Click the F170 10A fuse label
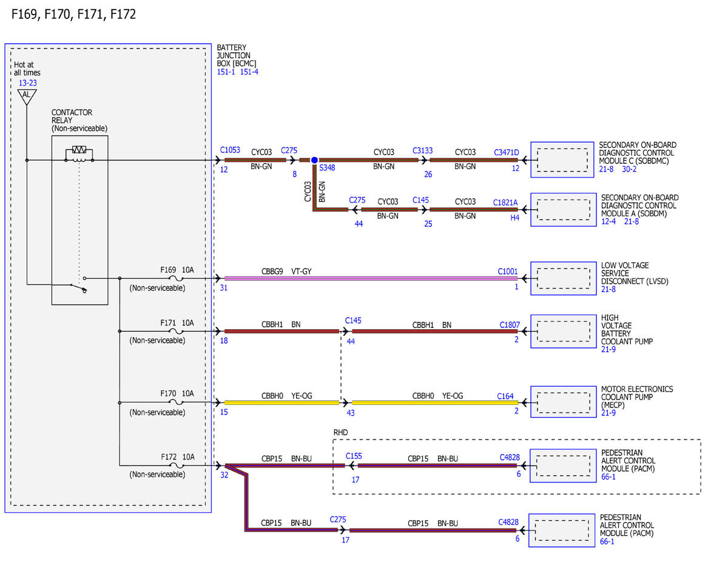 point(177,393)
